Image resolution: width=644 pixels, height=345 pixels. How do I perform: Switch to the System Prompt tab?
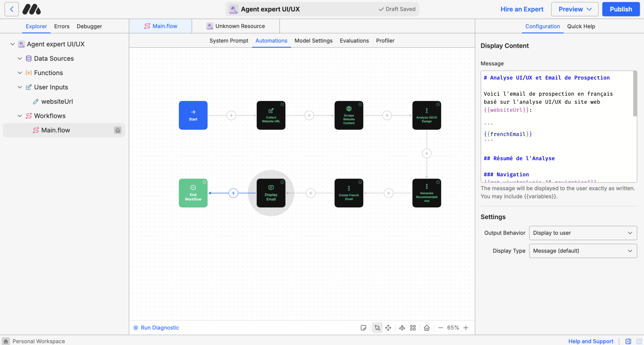point(229,41)
